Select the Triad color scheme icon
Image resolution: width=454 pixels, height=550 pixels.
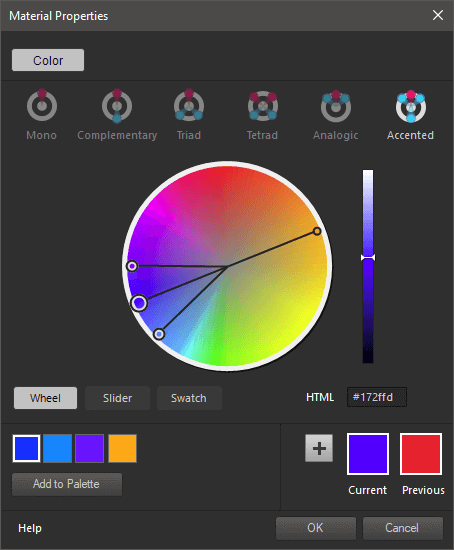pos(189,105)
